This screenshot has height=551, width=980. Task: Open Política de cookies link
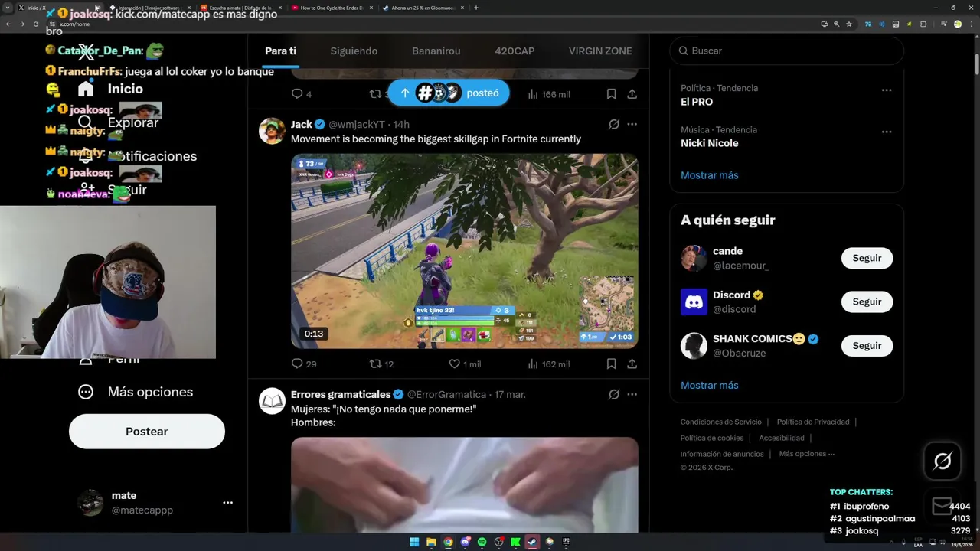coord(712,438)
